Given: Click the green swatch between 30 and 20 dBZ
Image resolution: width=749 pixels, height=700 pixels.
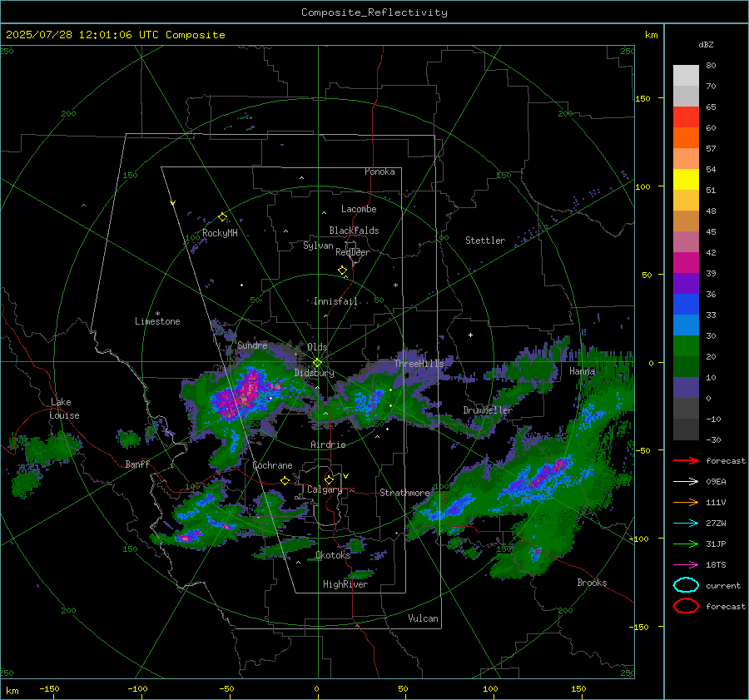Looking at the screenshot, I should (x=686, y=346).
